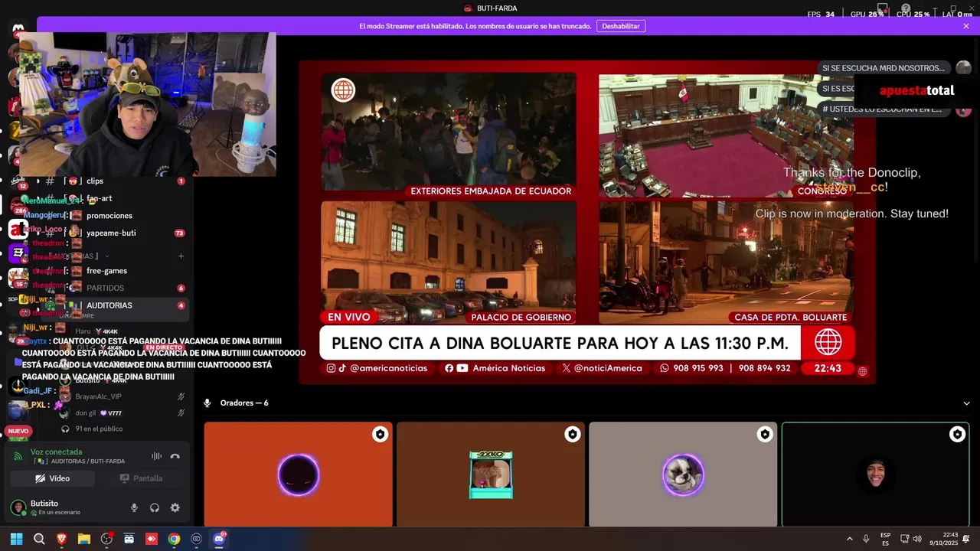Open the red AnyDesk taskbar icon
The width and height of the screenshot is (980, 551).
point(152,539)
